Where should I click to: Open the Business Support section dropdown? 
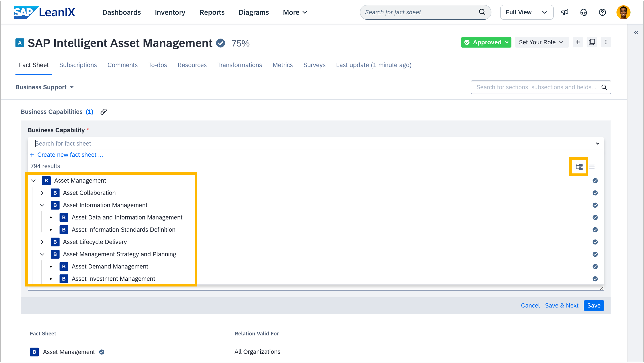(44, 87)
